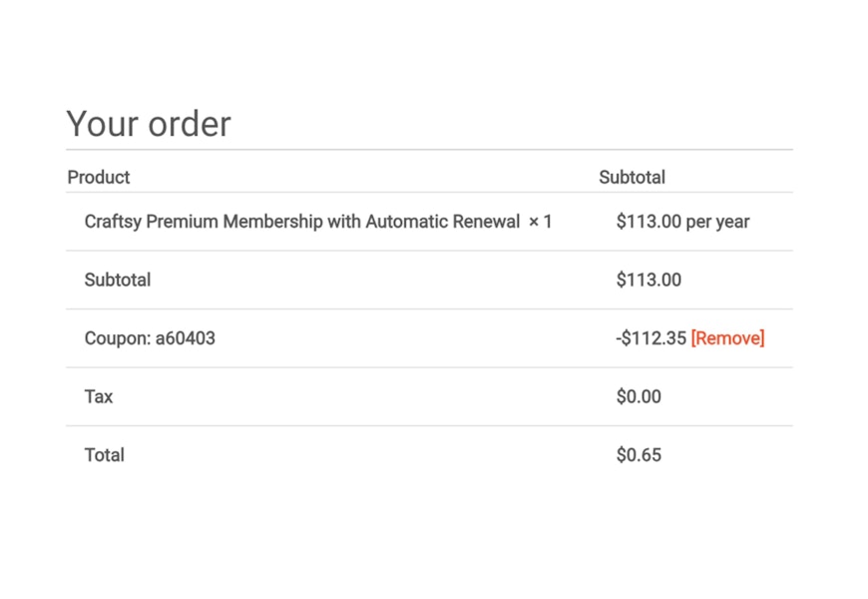
Task: Remove the applied coupon a60403
Action: coord(727,338)
